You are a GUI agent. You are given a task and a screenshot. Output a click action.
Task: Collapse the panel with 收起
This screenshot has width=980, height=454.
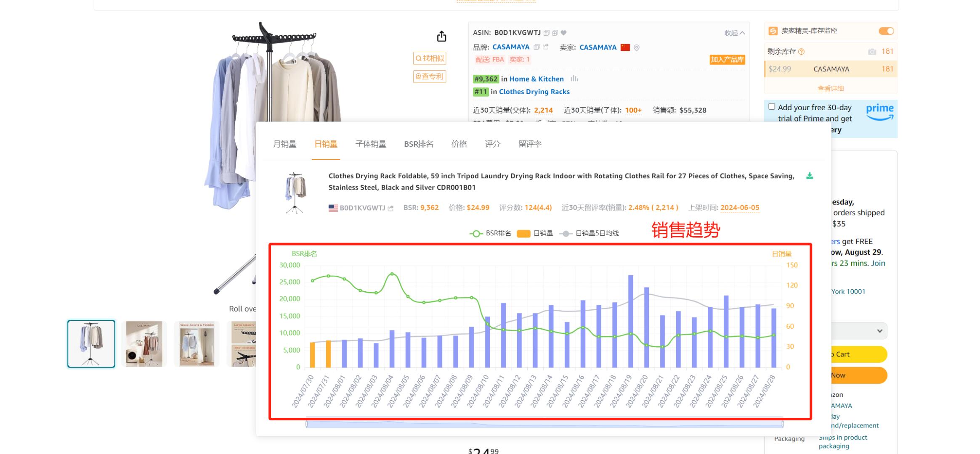click(734, 33)
